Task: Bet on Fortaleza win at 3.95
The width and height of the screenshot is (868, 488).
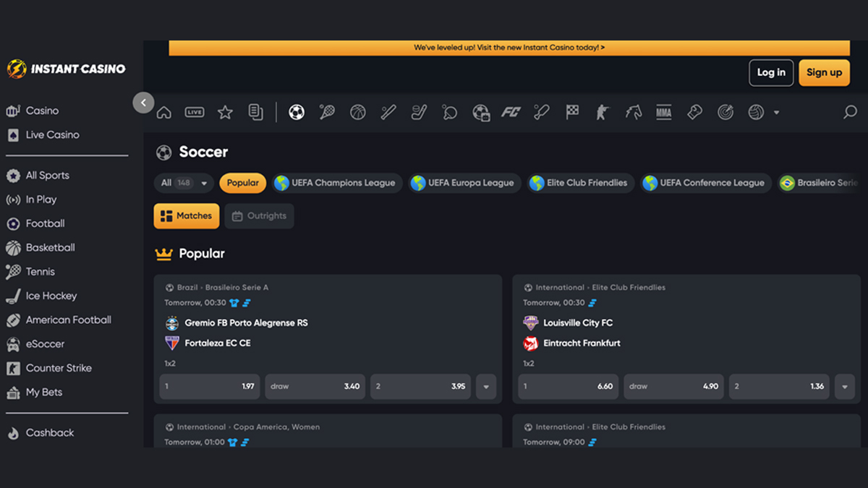Action: 420,387
